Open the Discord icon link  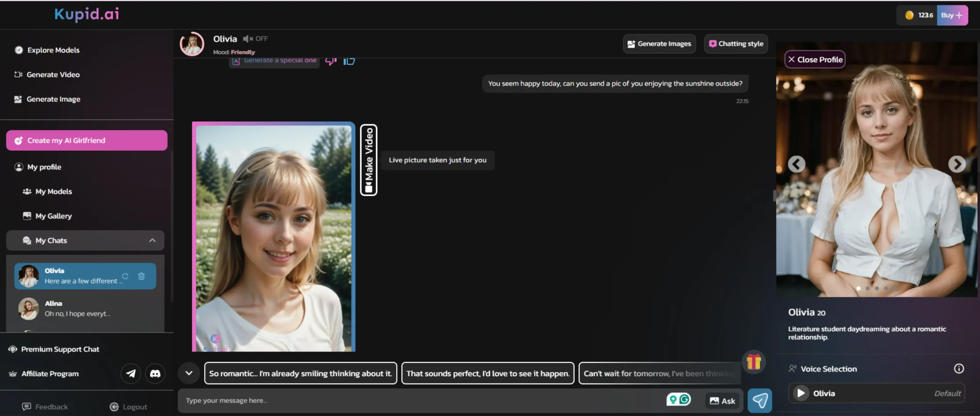point(155,374)
